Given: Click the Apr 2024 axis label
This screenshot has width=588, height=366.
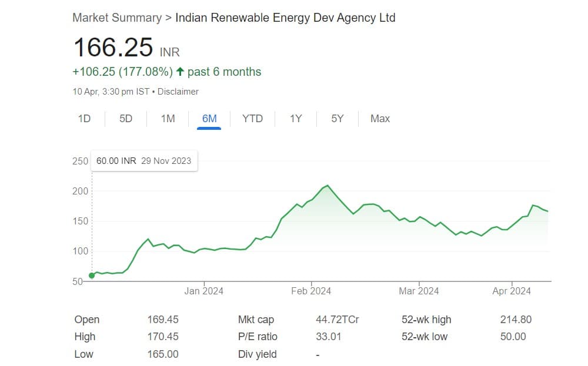Looking at the screenshot, I should (512, 291).
